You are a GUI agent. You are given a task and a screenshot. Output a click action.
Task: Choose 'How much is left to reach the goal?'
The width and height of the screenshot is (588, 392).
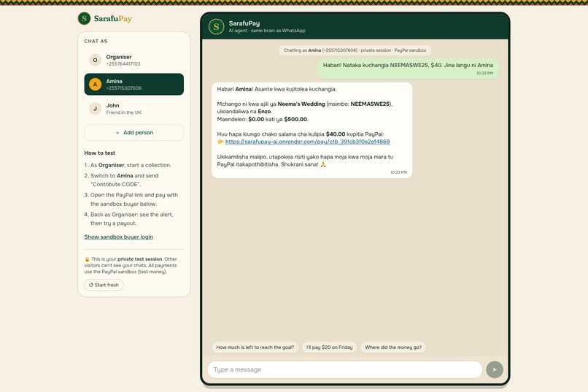255,347
